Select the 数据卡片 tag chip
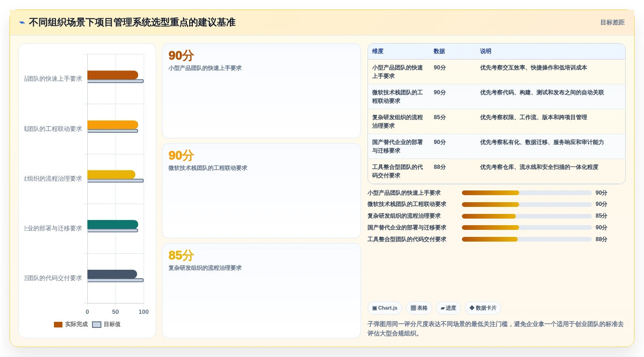Viewport: 644px width, 357px height. (483, 308)
